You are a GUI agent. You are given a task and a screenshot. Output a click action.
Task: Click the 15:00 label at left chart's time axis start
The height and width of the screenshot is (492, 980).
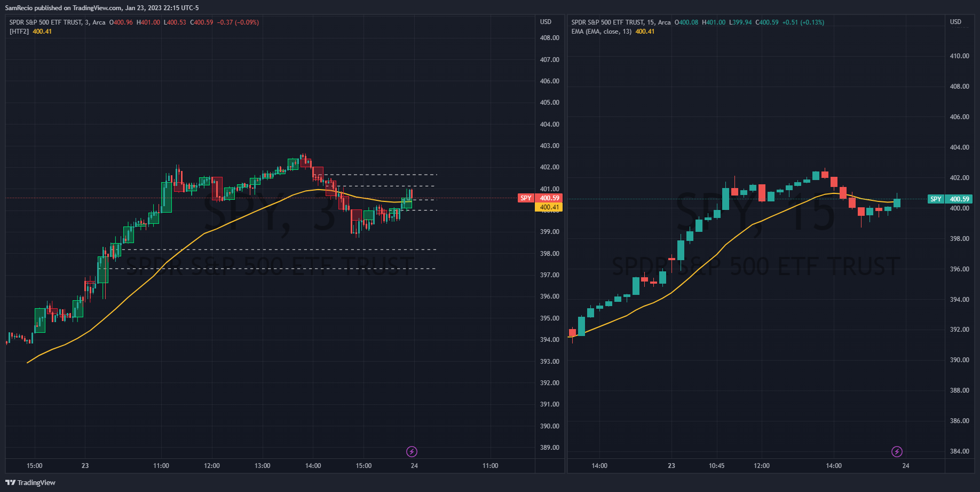pyautogui.click(x=35, y=466)
